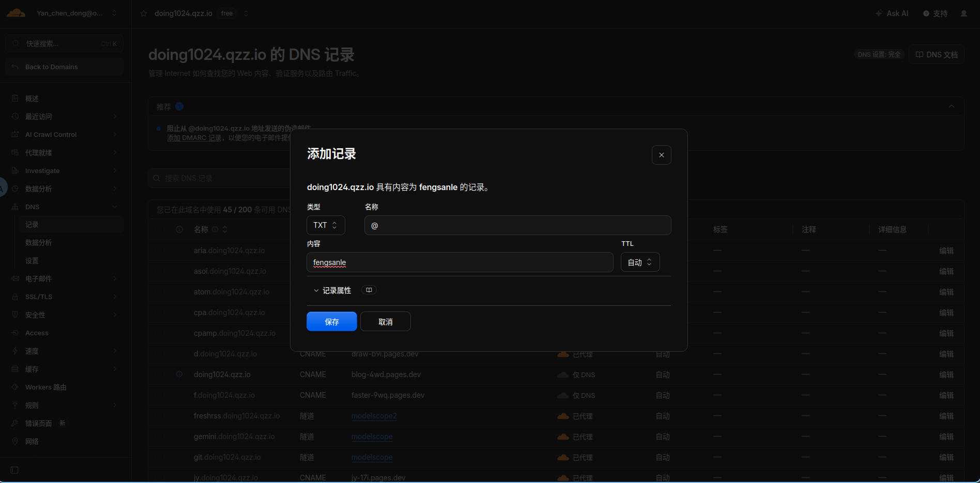Click the 速度 lightning icon
This screenshot has height=483, width=980.
[x=15, y=351]
